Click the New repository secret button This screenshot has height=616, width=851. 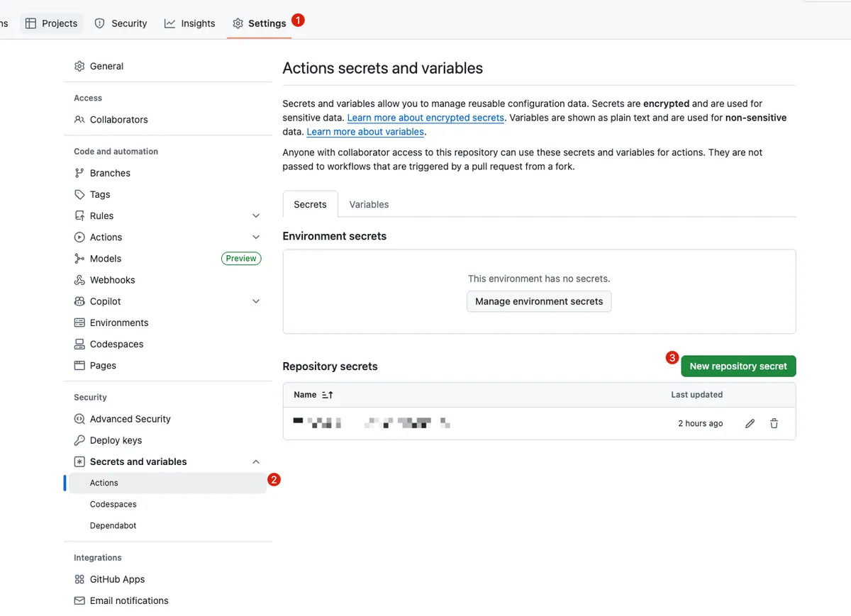point(738,366)
